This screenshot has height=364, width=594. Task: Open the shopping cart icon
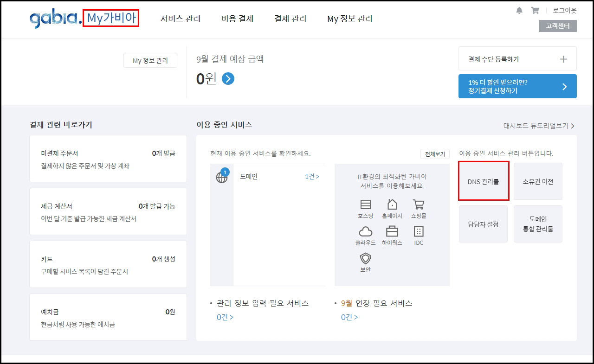[x=535, y=10]
